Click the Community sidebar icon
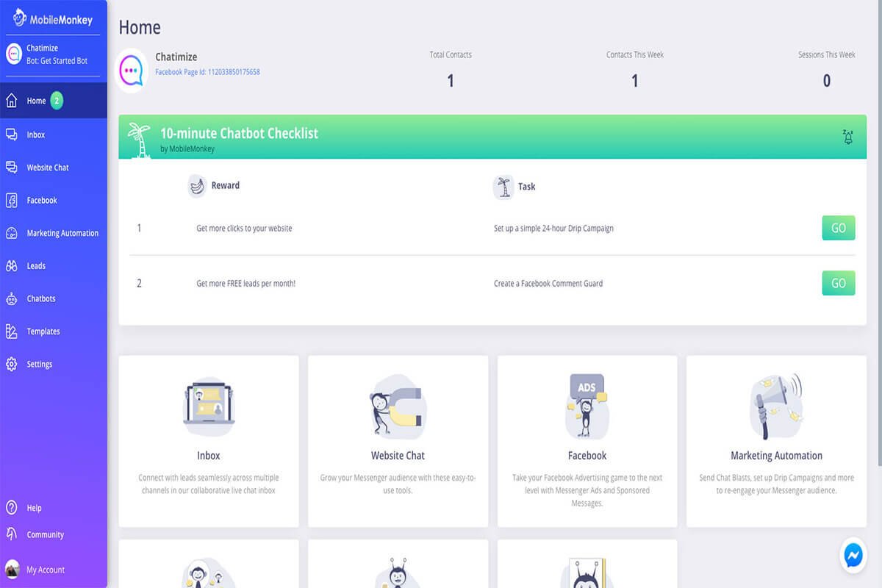 click(x=12, y=534)
